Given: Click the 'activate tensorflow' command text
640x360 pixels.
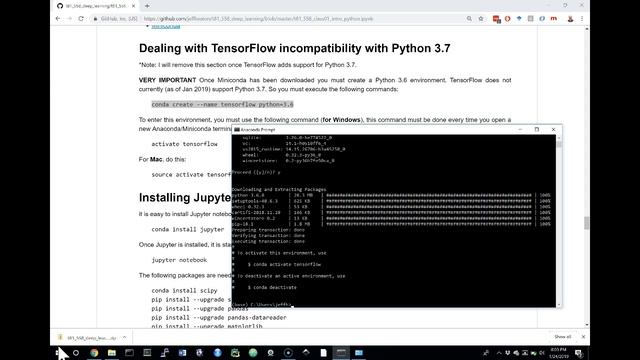Looking at the screenshot, I should [184, 144].
